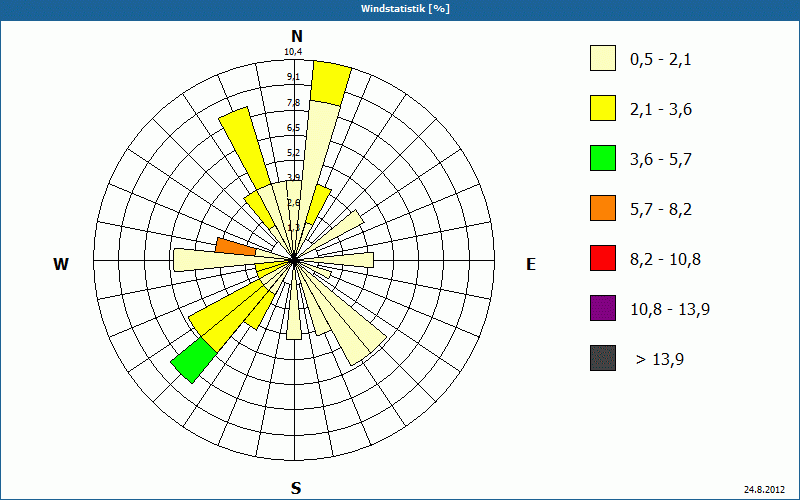Viewport: 800px width, 500px height.
Task: Click the legend label > 13,9
Action: pos(660,360)
